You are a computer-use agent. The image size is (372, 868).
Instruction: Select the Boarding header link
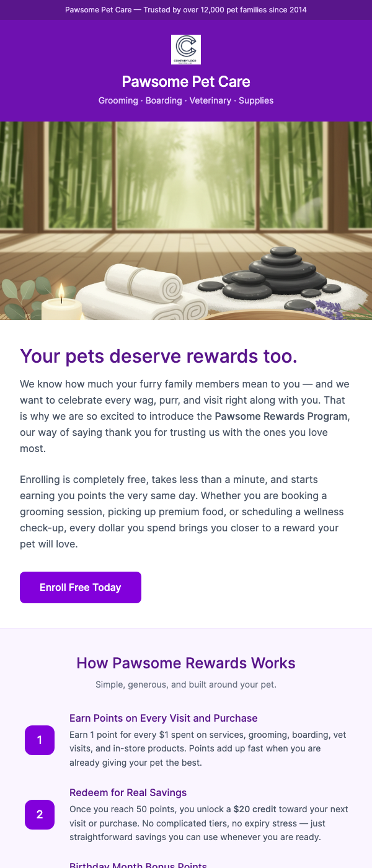[x=164, y=100]
